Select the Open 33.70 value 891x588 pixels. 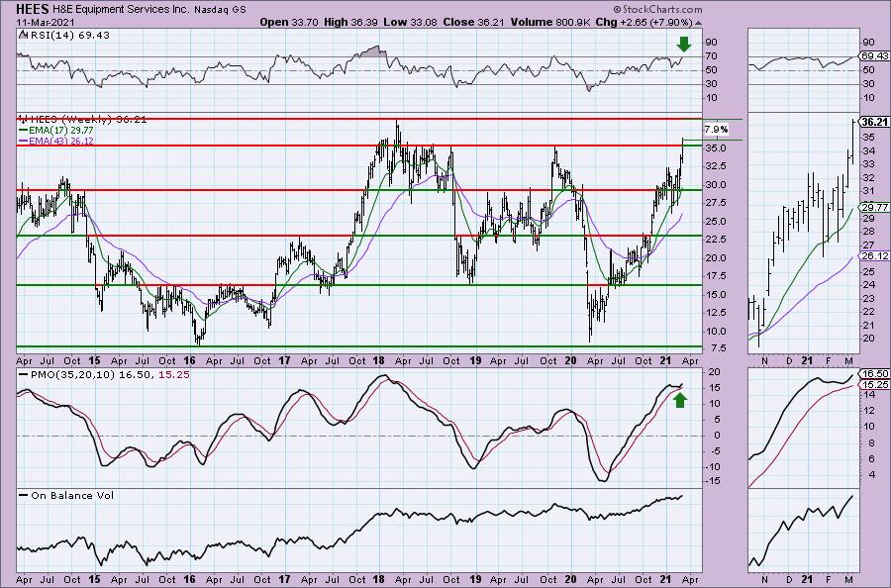(290, 22)
